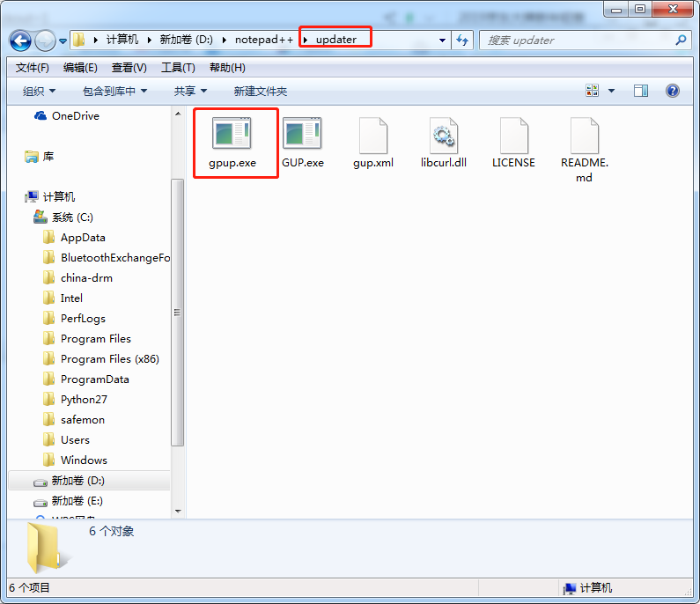Select the gpup.exe file icon
The image size is (700, 604).
[232, 133]
